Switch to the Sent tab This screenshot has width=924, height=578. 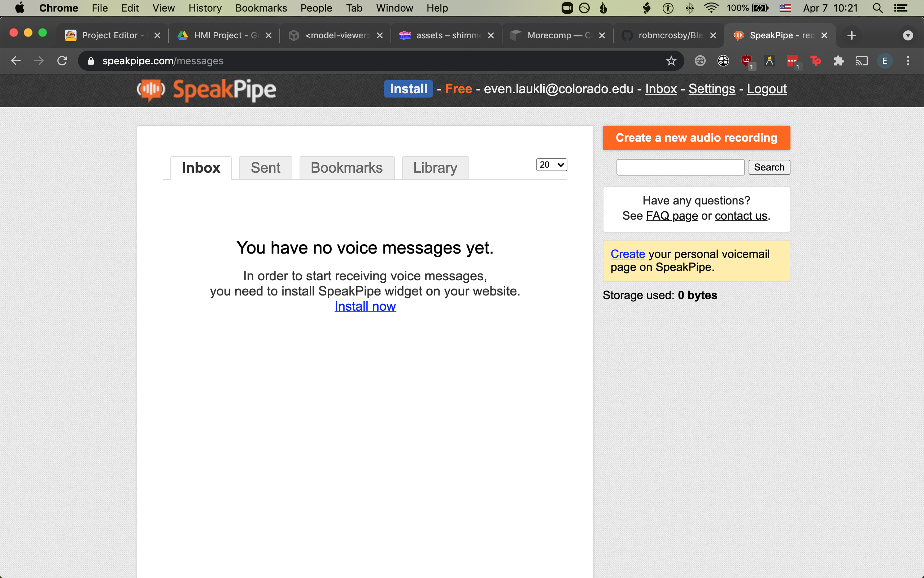[265, 168]
